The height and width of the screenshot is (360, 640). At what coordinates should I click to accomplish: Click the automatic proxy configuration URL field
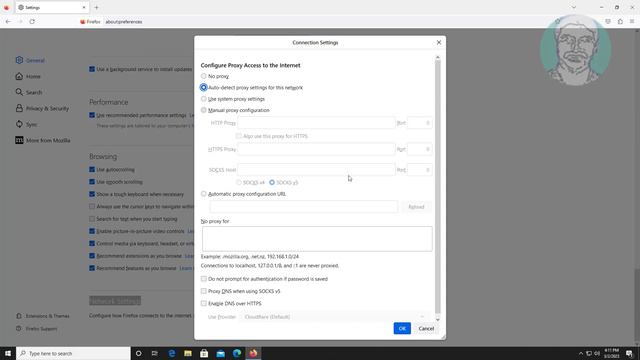[304, 207]
